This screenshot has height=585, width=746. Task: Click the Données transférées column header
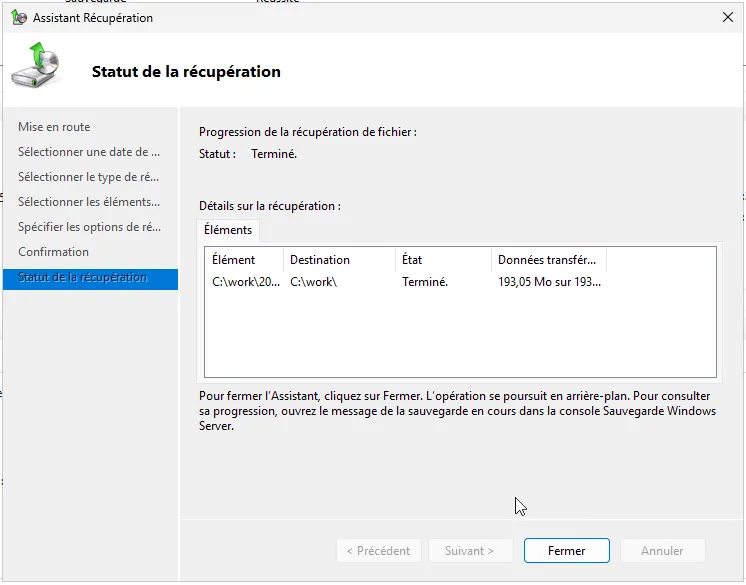pos(548,260)
